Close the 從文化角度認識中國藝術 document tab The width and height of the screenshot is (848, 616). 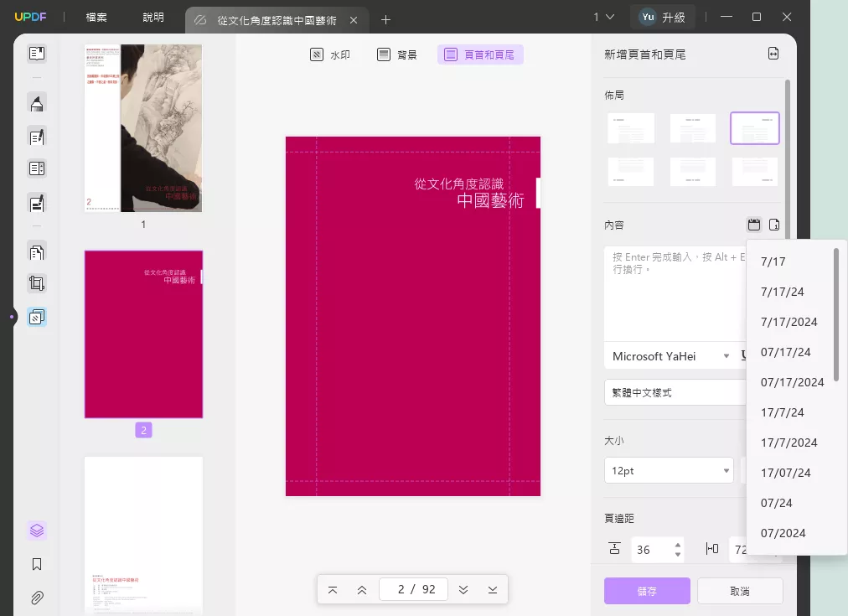(354, 20)
